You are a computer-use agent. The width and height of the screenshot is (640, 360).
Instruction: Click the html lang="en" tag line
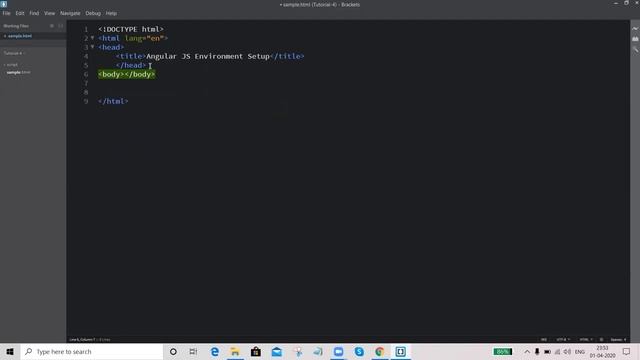133,38
